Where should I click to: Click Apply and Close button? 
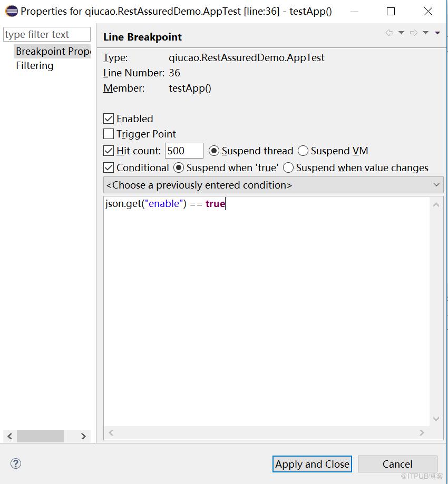[312, 464]
